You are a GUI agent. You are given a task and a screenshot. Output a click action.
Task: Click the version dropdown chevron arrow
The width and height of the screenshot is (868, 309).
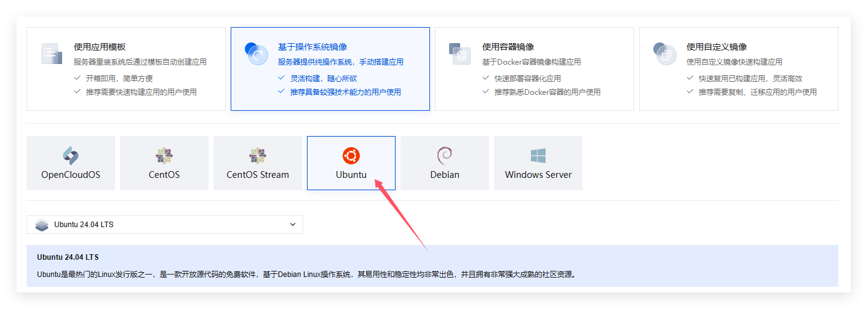(293, 225)
